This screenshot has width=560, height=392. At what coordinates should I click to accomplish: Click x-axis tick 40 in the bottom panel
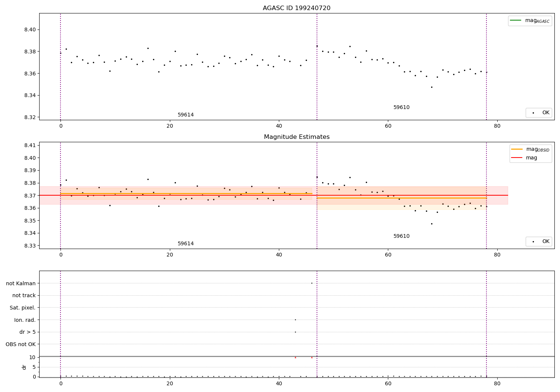click(279, 383)
